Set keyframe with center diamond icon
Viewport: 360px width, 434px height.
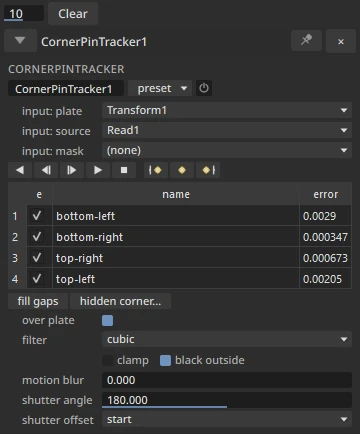tap(182, 170)
